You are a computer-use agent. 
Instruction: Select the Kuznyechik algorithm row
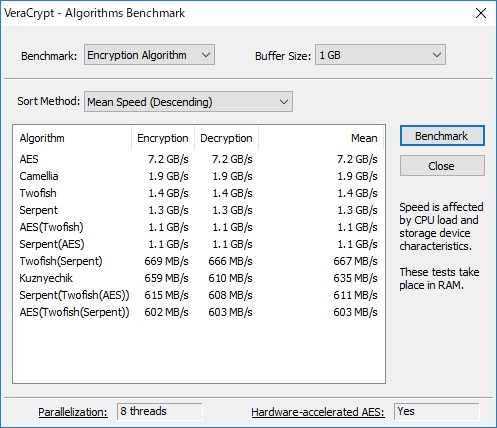(x=199, y=278)
